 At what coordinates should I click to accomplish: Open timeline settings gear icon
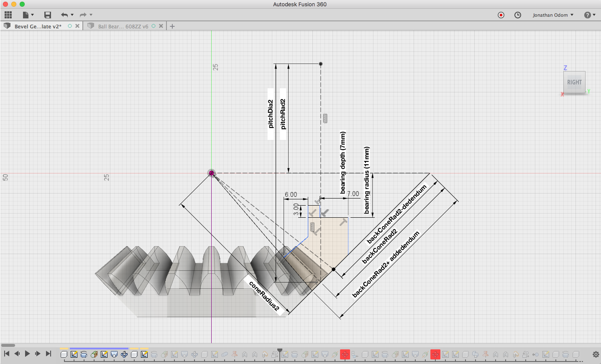point(596,354)
